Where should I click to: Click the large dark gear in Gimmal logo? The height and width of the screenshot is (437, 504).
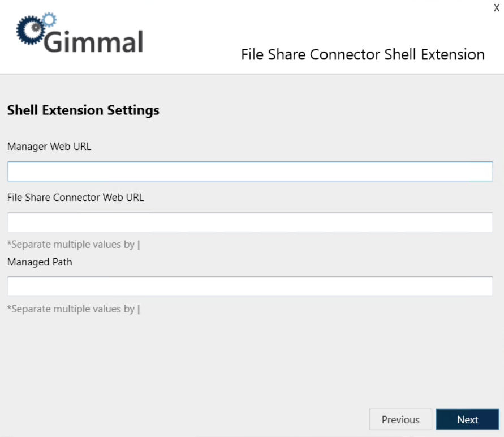click(30, 30)
